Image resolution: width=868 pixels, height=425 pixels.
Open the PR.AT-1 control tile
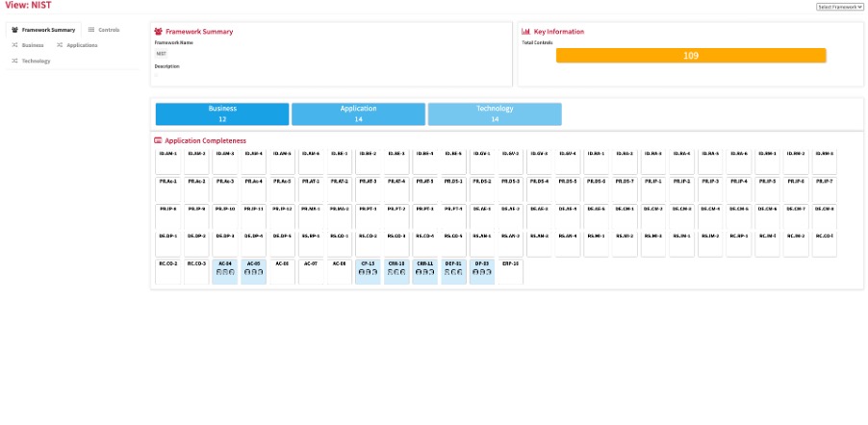click(311, 189)
